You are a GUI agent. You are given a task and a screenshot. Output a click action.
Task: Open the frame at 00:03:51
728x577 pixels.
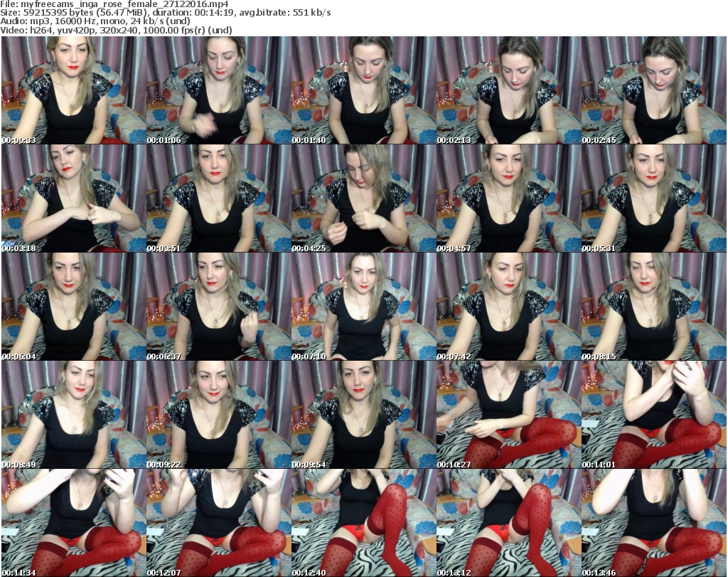[x=219, y=198]
